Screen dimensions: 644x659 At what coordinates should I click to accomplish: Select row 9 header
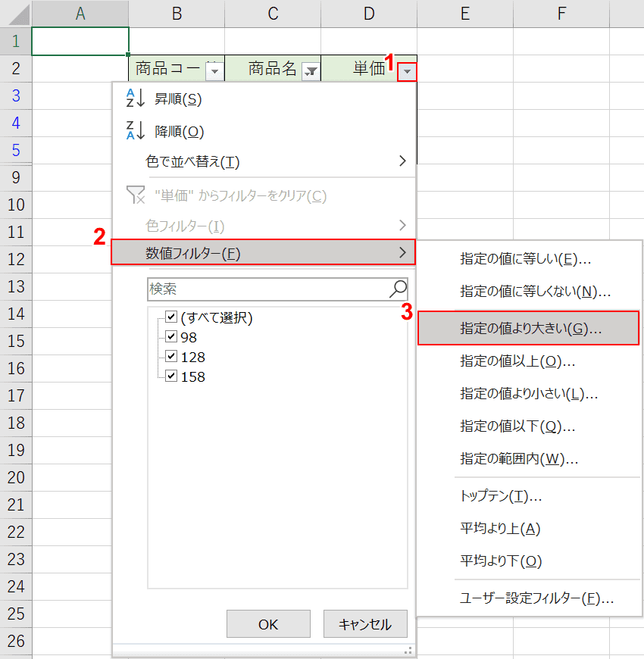(x=16, y=177)
